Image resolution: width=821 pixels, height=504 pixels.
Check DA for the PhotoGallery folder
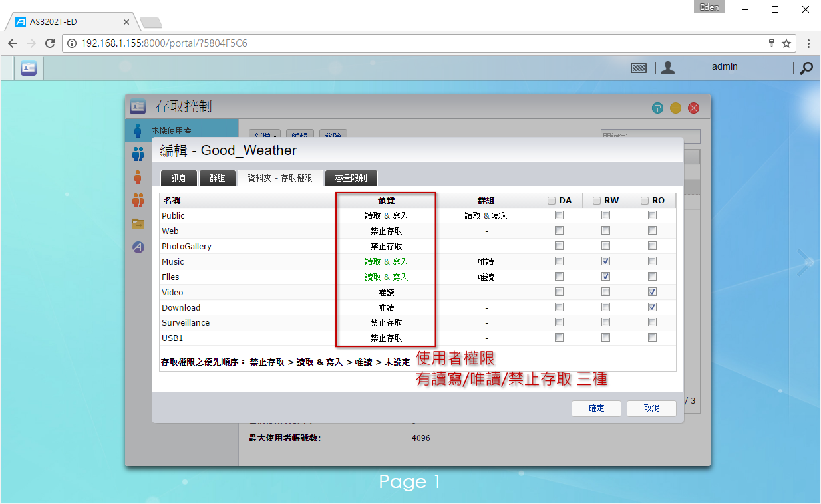(559, 246)
